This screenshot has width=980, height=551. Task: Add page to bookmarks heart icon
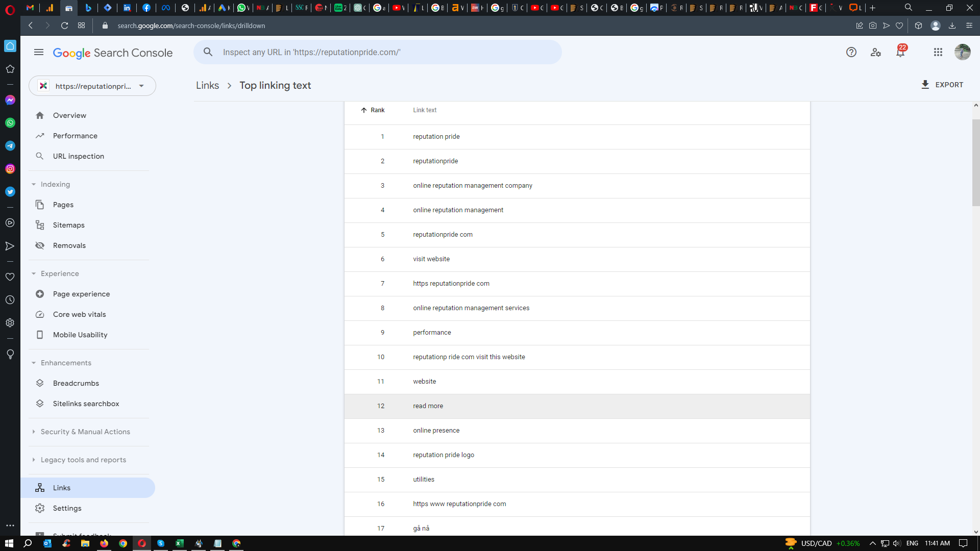(x=899, y=26)
